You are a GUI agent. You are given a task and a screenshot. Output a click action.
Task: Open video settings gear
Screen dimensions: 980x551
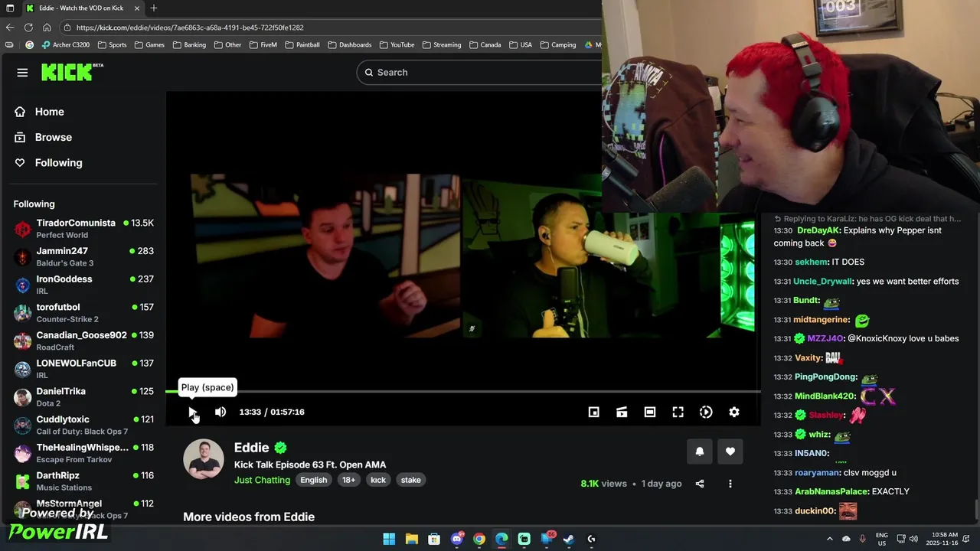point(734,412)
